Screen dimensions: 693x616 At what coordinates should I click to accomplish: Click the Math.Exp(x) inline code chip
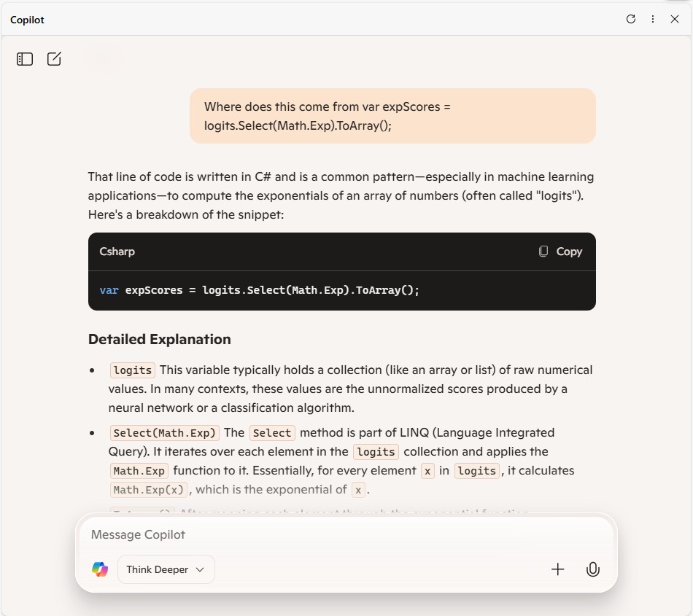(x=150, y=490)
